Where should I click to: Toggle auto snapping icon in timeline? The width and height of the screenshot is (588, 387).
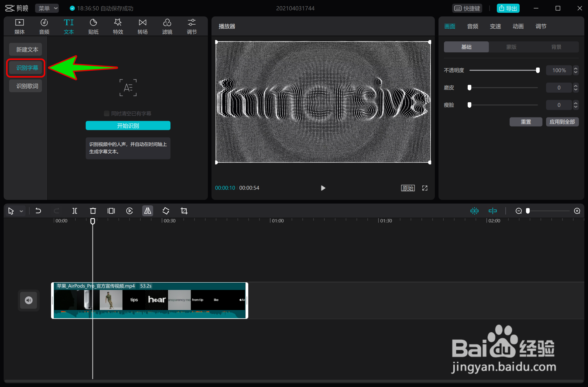coord(493,211)
